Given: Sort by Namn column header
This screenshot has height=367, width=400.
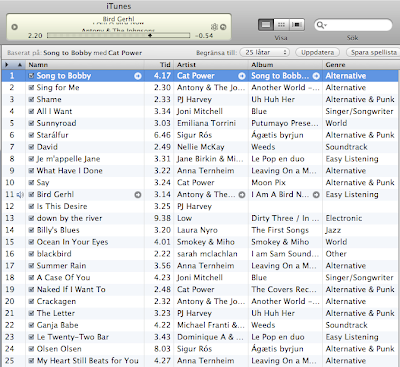Looking at the screenshot, I should pos(85,65).
